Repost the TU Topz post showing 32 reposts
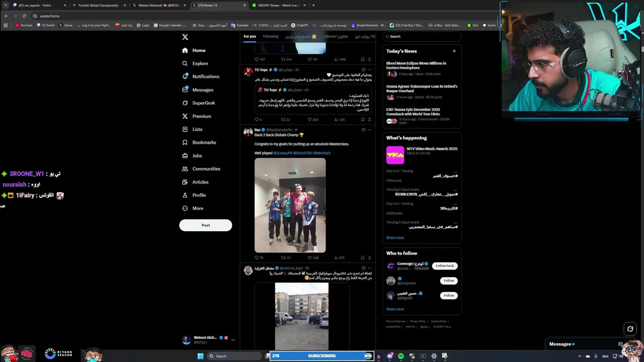 pos(283,120)
